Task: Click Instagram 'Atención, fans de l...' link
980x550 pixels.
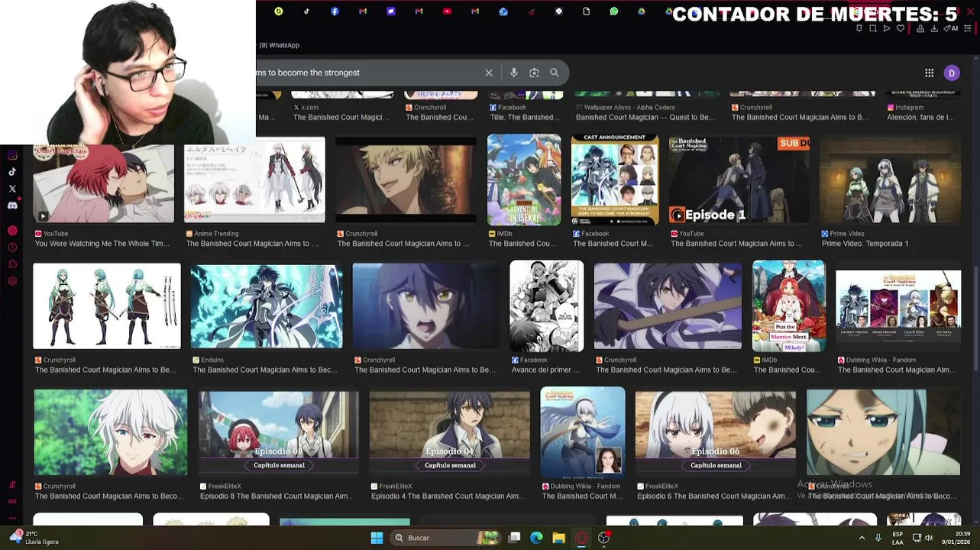Action: [921, 118]
